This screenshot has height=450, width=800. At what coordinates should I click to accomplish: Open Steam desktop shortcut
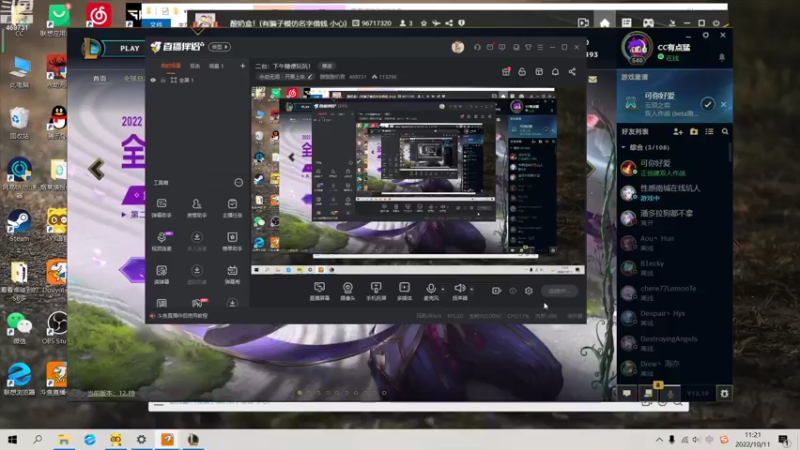(19, 226)
